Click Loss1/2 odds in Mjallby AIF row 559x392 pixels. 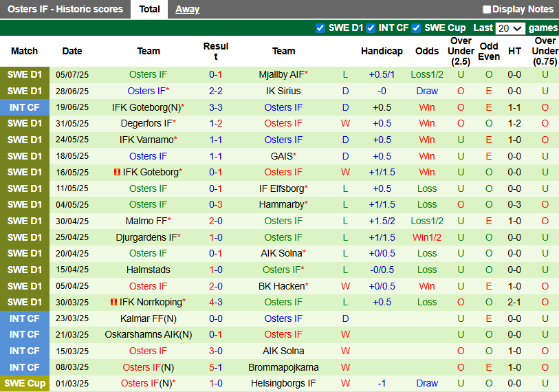click(427, 74)
